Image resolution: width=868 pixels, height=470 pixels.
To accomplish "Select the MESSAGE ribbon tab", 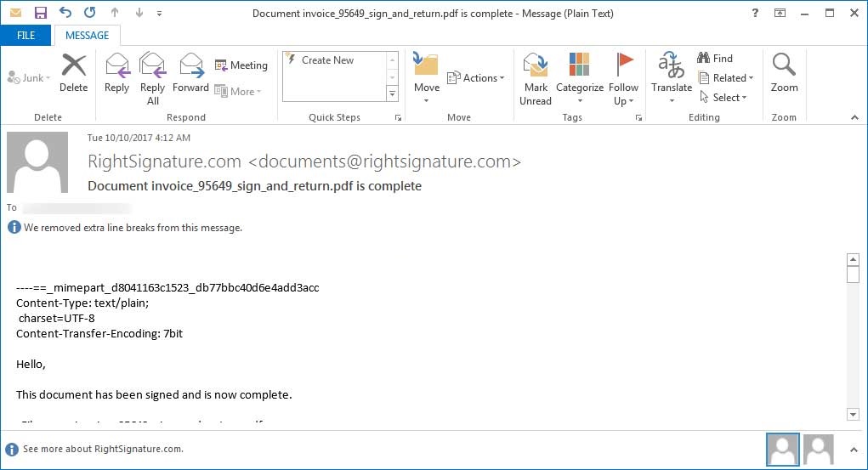I will click(87, 36).
